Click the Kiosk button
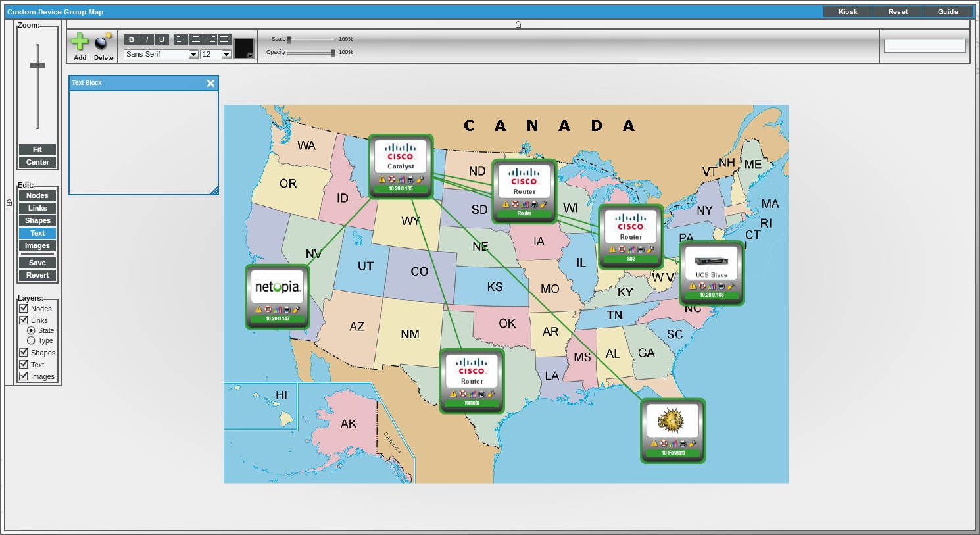Image resolution: width=980 pixels, height=535 pixels. pos(848,11)
